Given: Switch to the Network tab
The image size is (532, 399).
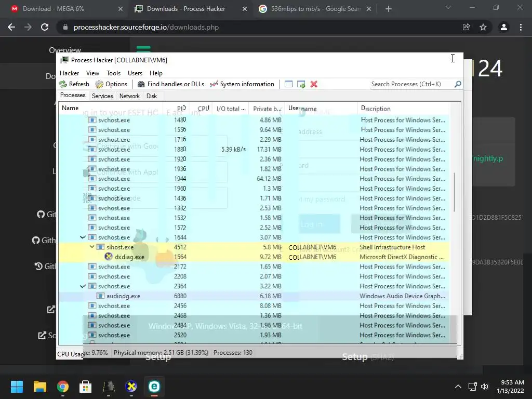Looking at the screenshot, I should [129, 96].
